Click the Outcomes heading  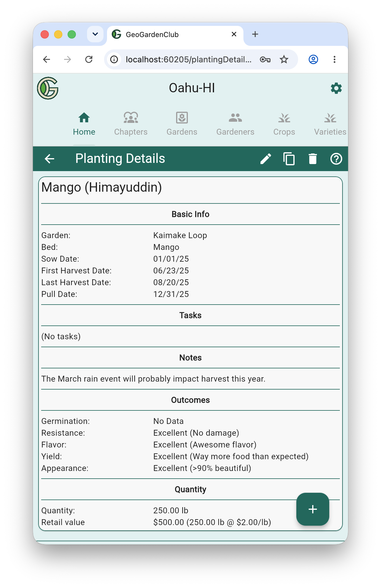(190, 400)
